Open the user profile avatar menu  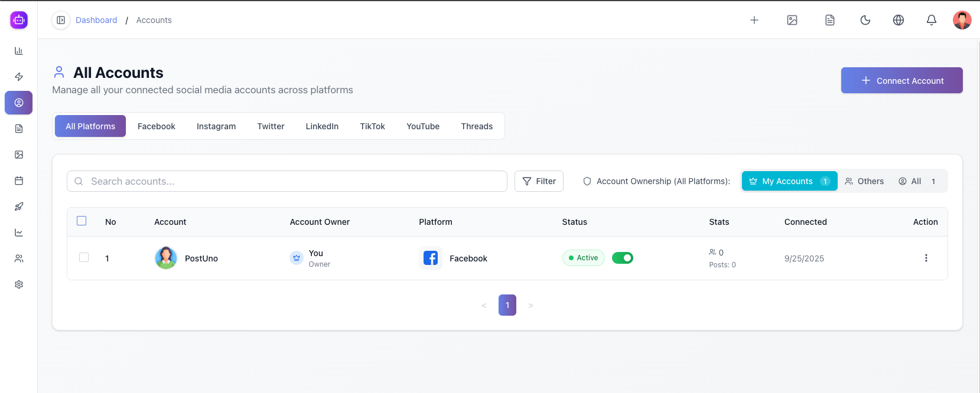(x=962, y=20)
